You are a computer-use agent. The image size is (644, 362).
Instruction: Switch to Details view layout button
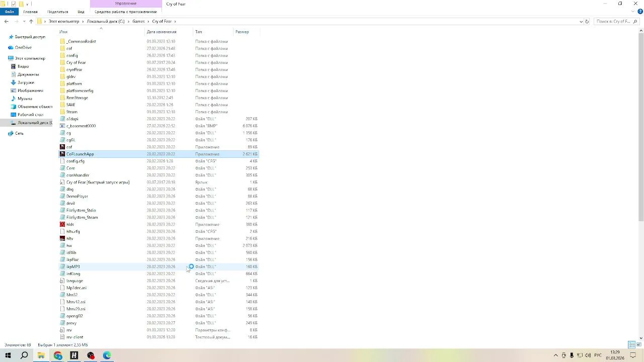coord(631,345)
